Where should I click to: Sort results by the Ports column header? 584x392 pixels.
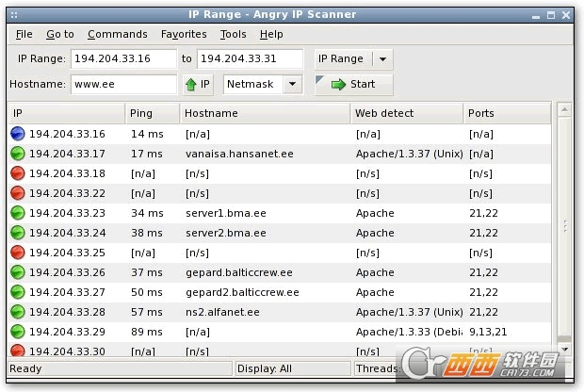[x=507, y=113]
